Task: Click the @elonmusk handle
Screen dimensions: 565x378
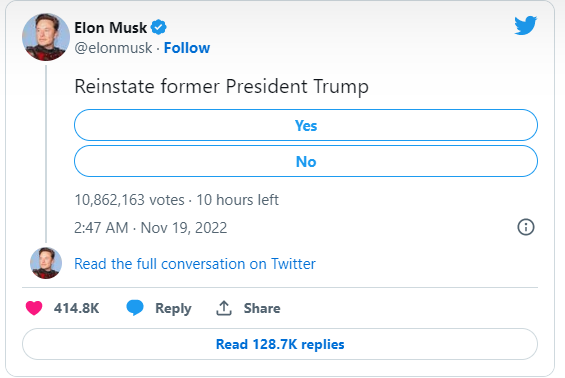Action: pyautogui.click(x=113, y=48)
